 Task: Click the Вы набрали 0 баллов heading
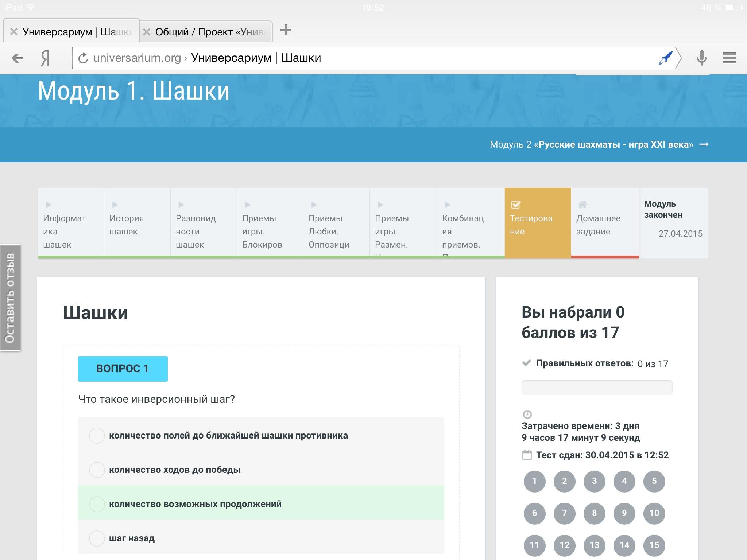tap(573, 322)
